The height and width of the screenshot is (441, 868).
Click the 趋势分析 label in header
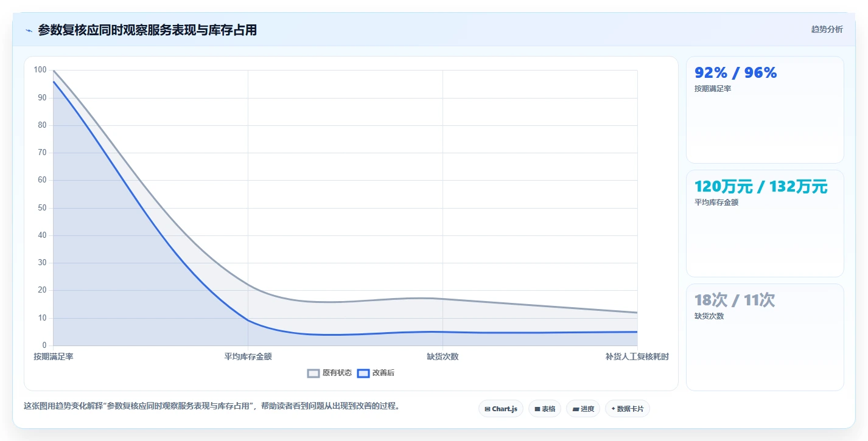827,29
